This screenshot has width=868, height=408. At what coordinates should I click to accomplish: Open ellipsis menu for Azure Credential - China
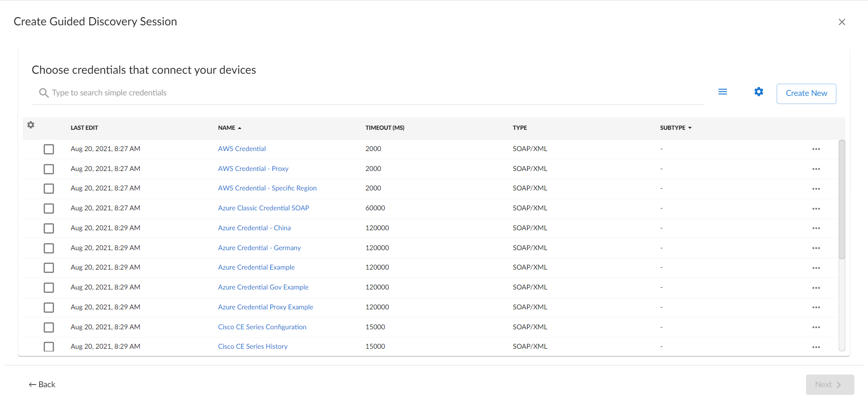816,228
